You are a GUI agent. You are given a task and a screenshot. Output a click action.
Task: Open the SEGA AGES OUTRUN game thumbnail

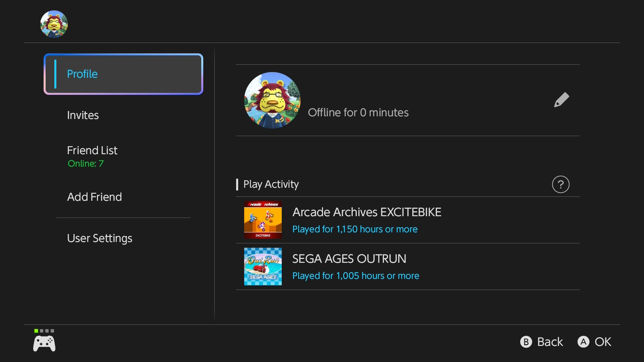[x=263, y=266]
